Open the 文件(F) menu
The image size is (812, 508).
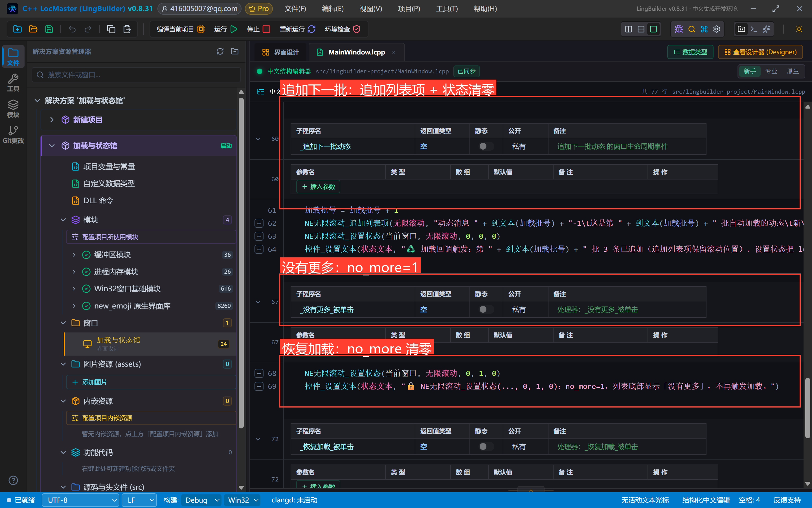[295, 8]
